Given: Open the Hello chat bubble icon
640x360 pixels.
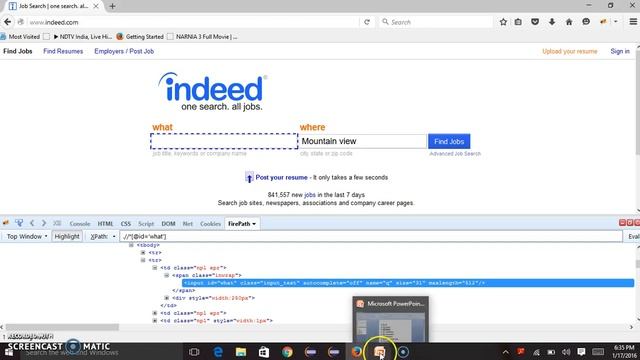Looking at the screenshot, I should (x=586, y=22).
